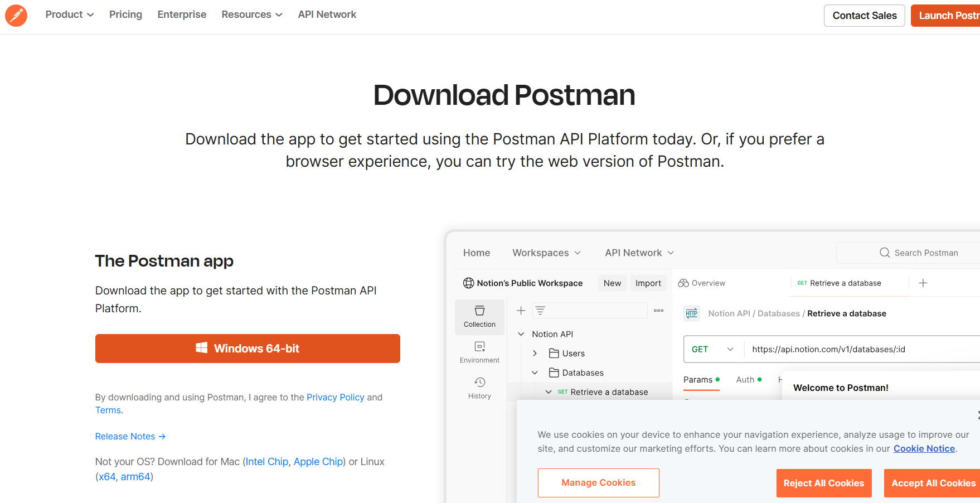Screen dimensions: 980x503
Task: Click the plus icon to add collection
Action: (521, 311)
